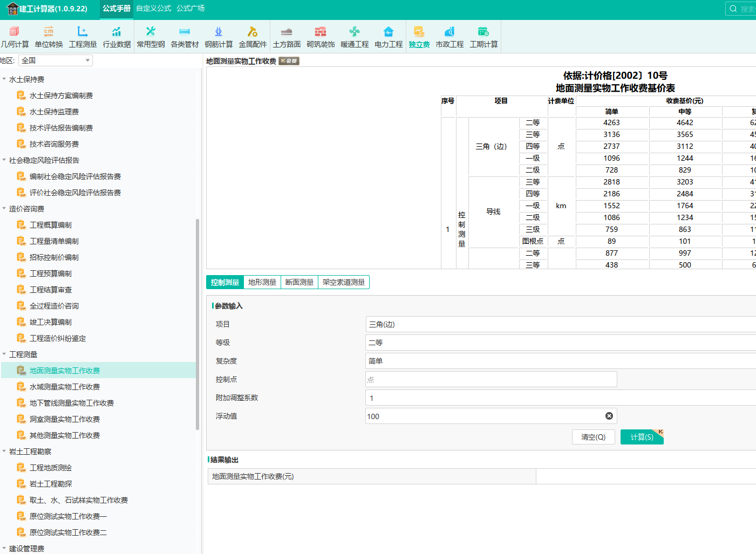Open the 复杂度 简单 dropdown
Screen dimensions: 756x554
click(561, 361)
